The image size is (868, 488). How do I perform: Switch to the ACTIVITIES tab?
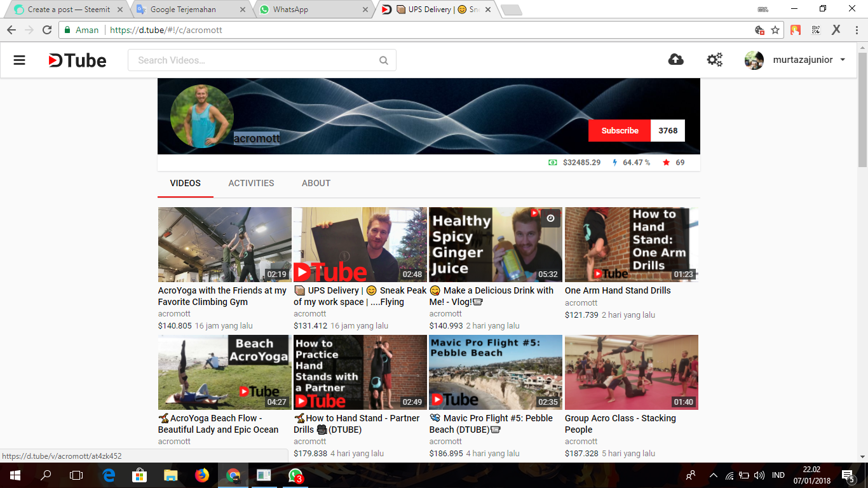pos(251,183)
